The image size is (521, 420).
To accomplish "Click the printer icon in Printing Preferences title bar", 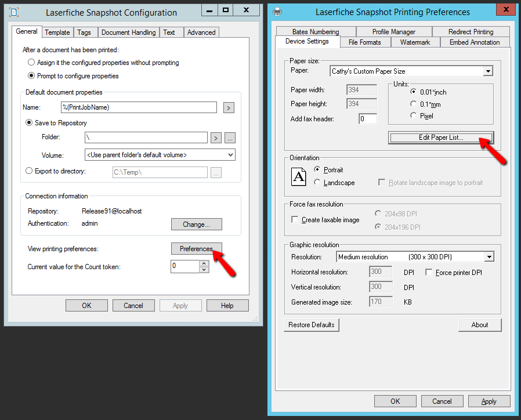I will [x=277, y=12].
